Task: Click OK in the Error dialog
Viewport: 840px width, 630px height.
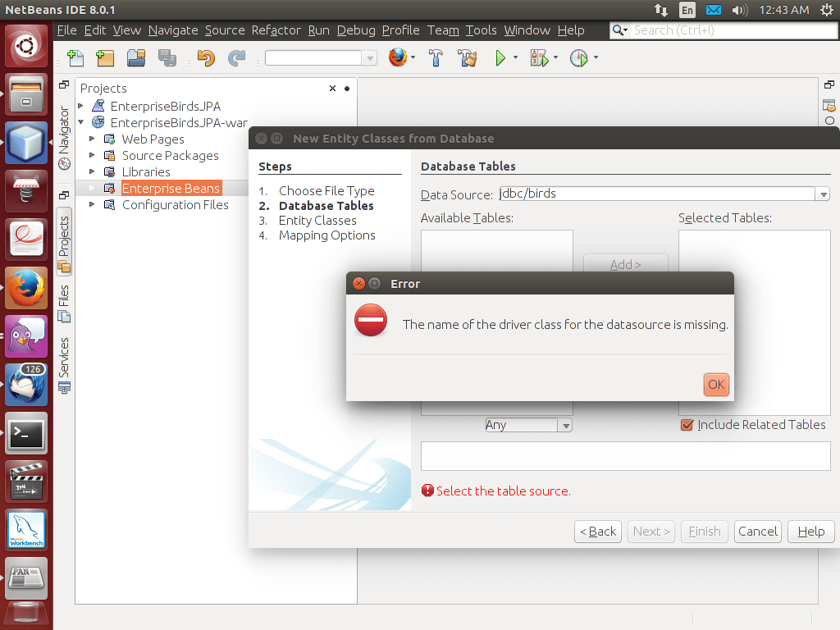Action: point(716,385)
